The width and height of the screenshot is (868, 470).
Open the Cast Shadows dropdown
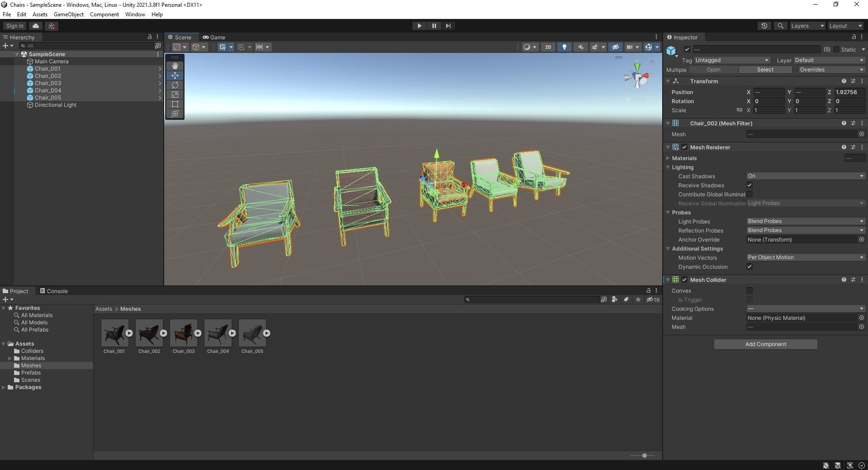pyautogui.click(x=806, y=176)
